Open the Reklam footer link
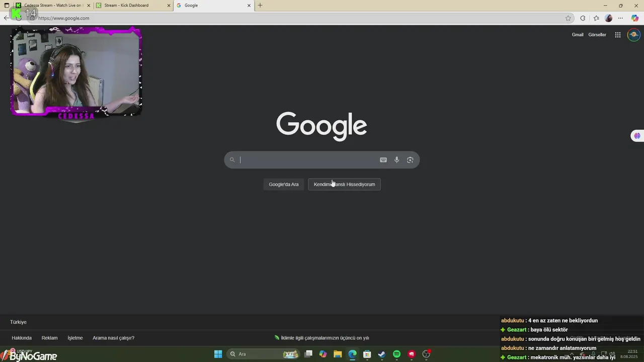Viewport: 644px width, 362px height. pyautogui.click(x=49, y=338)
